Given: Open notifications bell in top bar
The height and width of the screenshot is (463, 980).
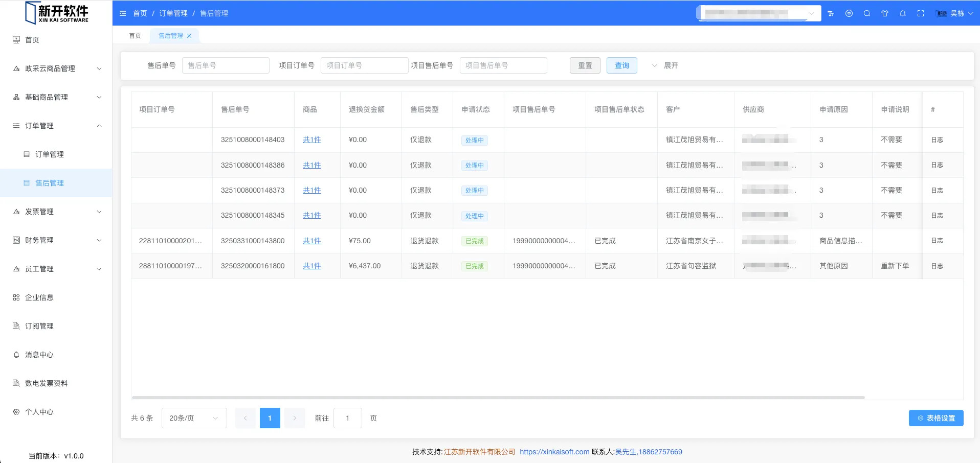Looking at the screenshot, I should [903, 14].
